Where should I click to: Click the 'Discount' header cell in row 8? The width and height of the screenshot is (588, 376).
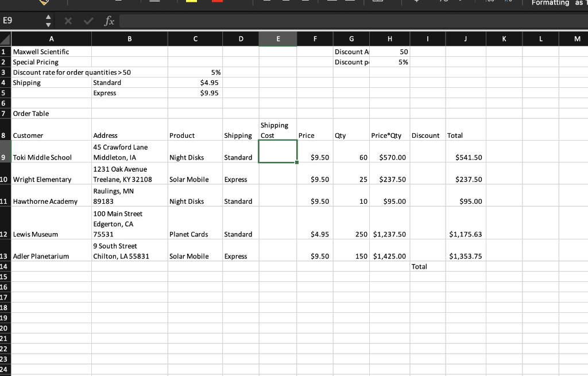[x=428, y=130]
